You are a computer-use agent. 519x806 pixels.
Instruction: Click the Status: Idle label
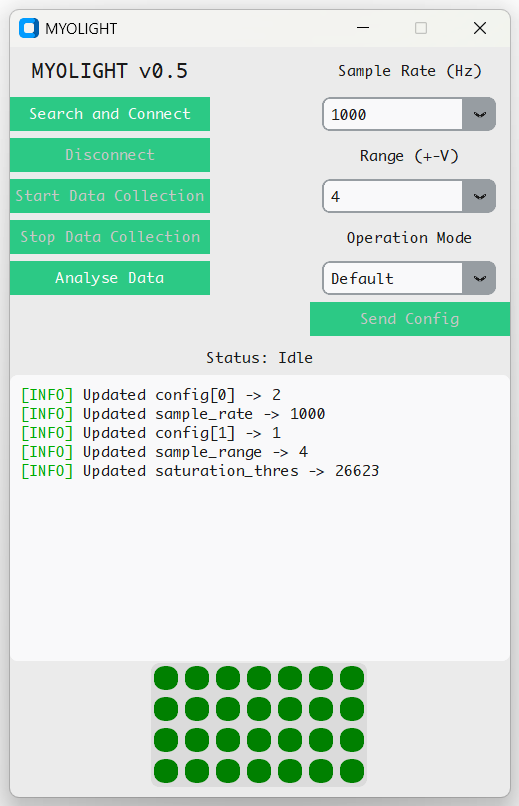click(x=260, y=358)
